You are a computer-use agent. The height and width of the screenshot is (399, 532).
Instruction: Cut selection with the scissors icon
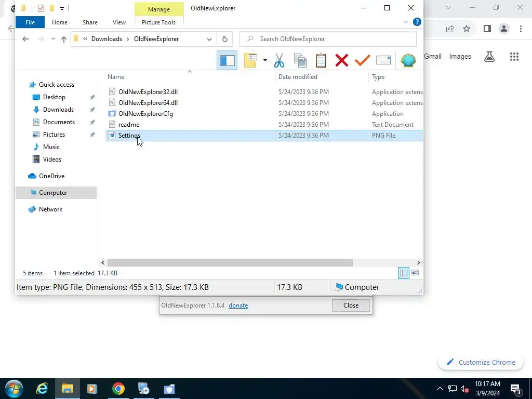click(279, 60)
